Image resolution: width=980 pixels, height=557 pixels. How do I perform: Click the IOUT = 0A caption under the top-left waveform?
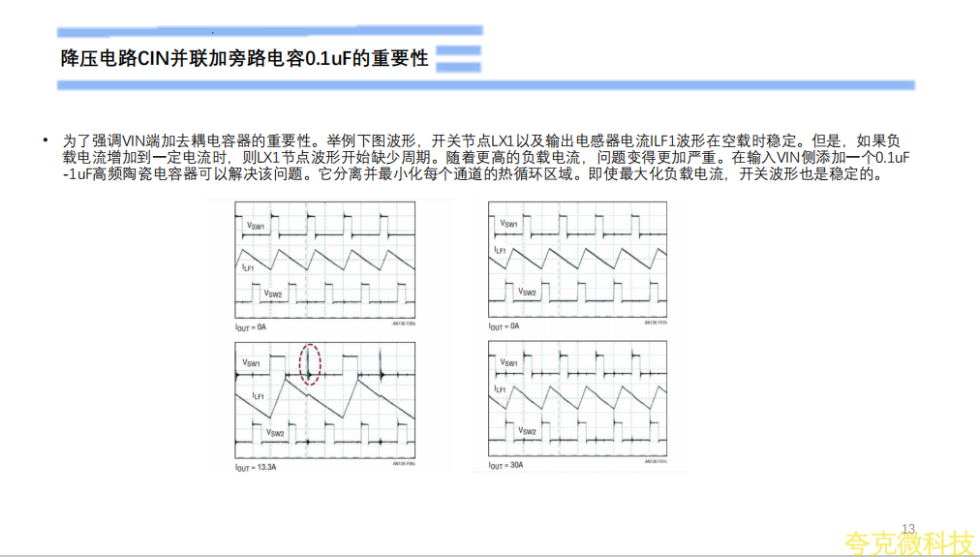pyautogui.click(x=251, y=327)
